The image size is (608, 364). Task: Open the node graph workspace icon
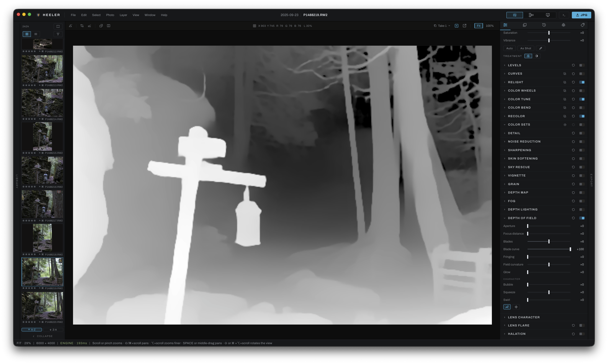tap(531, 15)
